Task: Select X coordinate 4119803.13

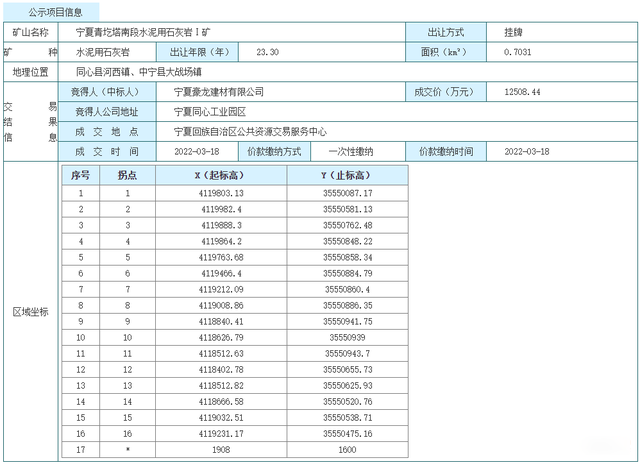Action: pyautogui.click(x=221, y=192)
